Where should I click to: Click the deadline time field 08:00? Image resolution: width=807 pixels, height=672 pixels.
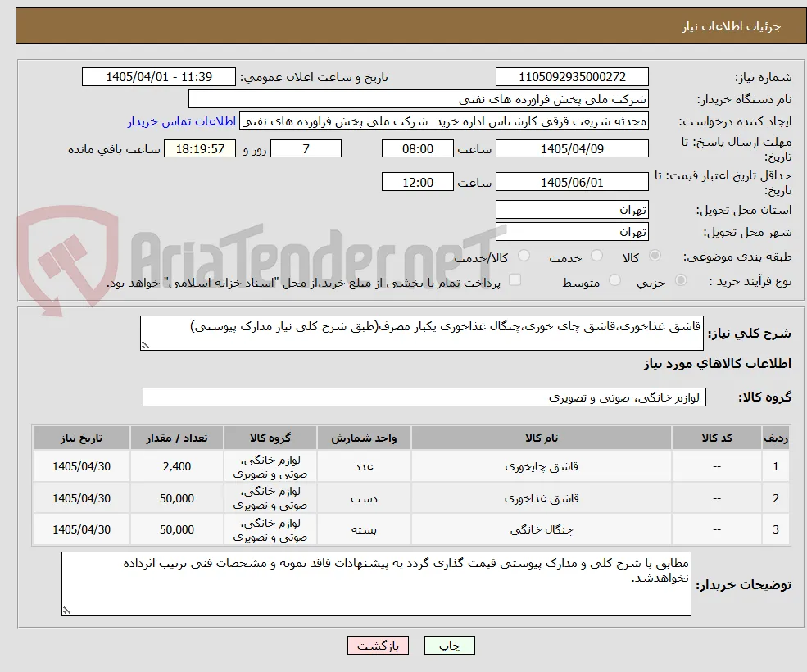(417, 149)
